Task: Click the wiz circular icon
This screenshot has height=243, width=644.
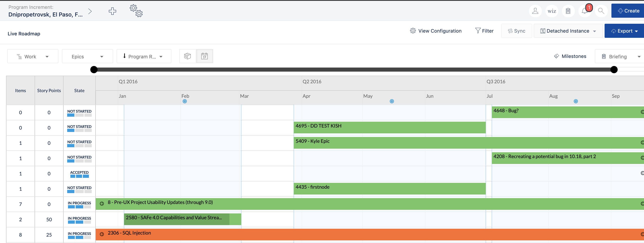Action: 551,11
